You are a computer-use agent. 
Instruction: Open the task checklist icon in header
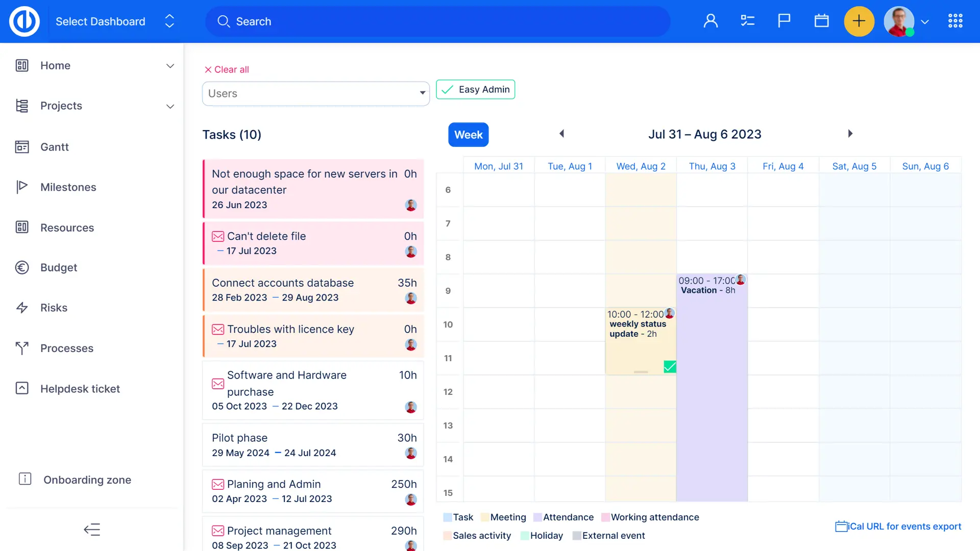[x=747, y=21]
